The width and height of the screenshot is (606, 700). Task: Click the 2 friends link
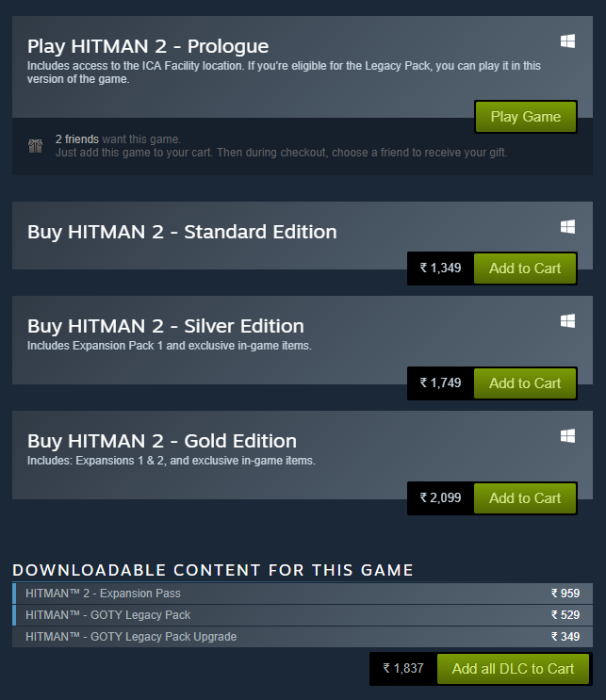click(77, 139)
